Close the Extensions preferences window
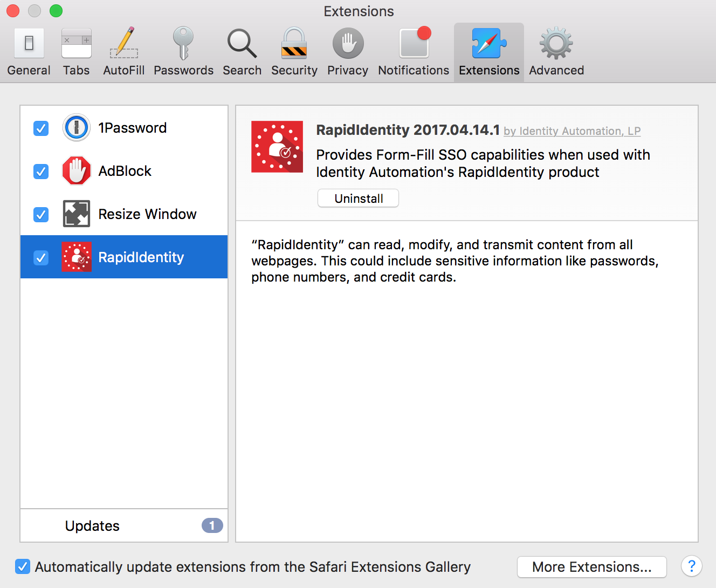The image size is (716, 588). (13, 11)
